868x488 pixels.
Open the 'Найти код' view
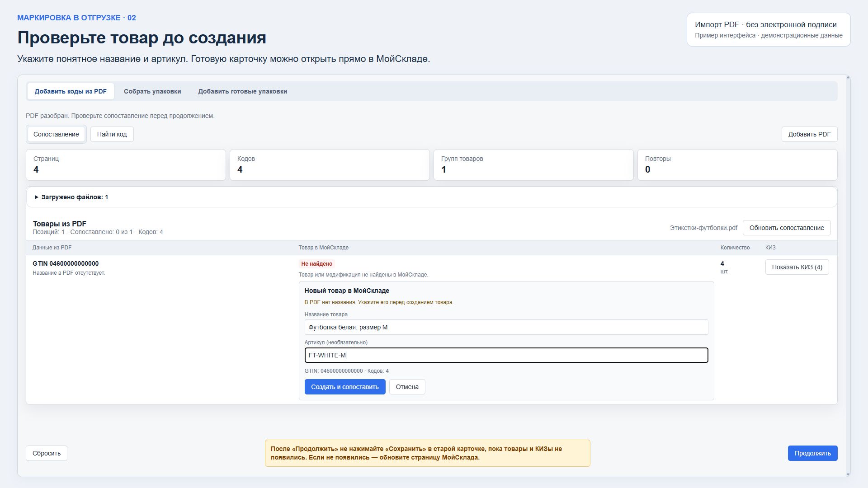(x=112, y=134)
